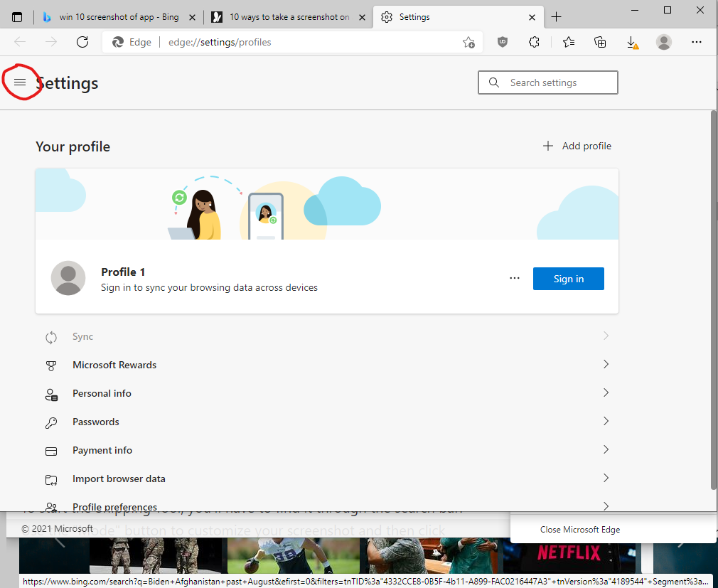Click the address bar URL edge://settings/profiles
The width and height of the screenshot is (718, 588).
coord(220,42)
